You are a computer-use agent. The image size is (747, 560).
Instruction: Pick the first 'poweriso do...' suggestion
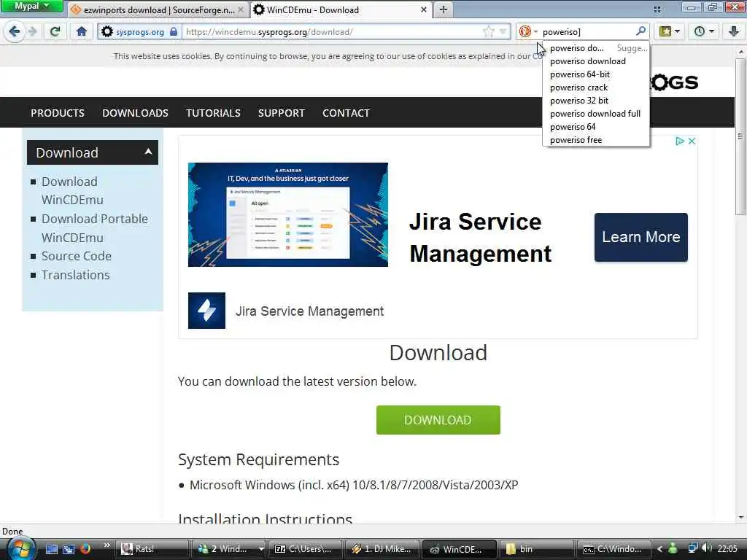coord(595,48)
